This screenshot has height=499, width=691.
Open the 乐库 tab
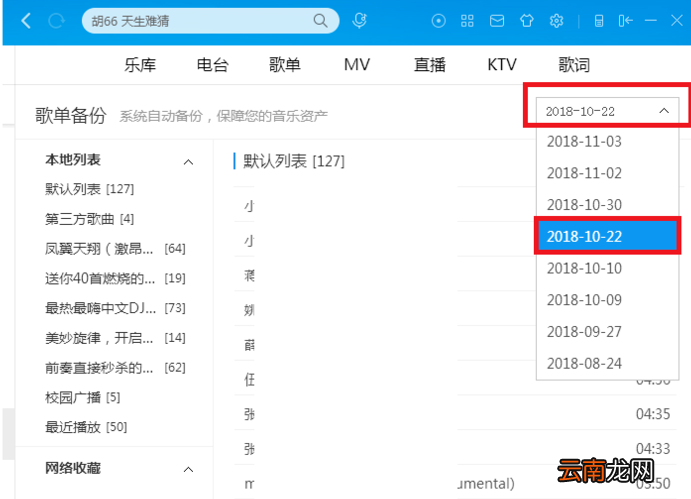pos(140,65)
